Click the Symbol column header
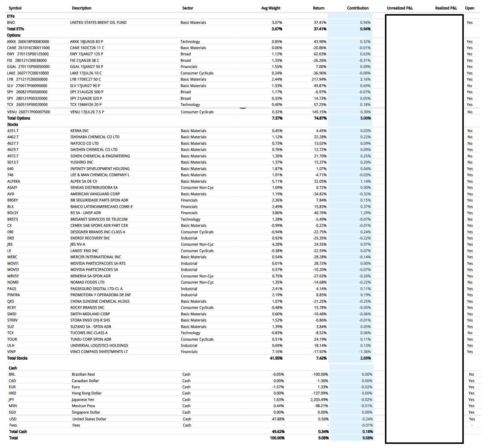 point(15,8)
